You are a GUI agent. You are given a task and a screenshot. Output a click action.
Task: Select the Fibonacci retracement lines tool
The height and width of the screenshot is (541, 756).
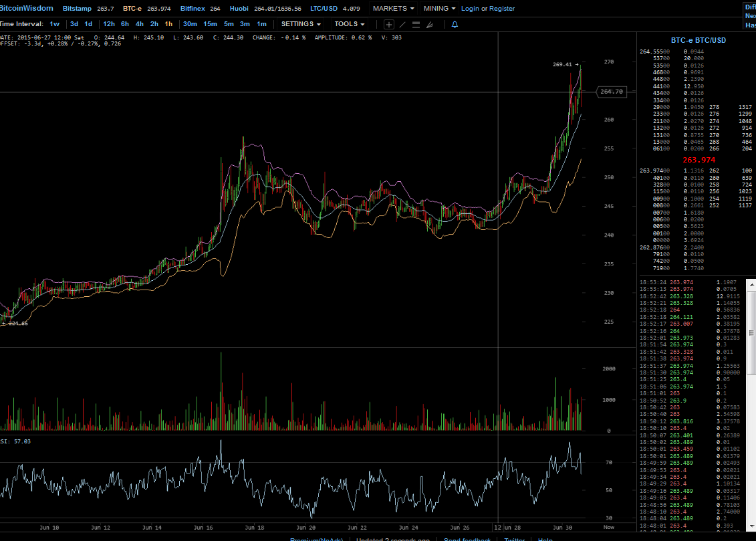(x=416, y=24)
